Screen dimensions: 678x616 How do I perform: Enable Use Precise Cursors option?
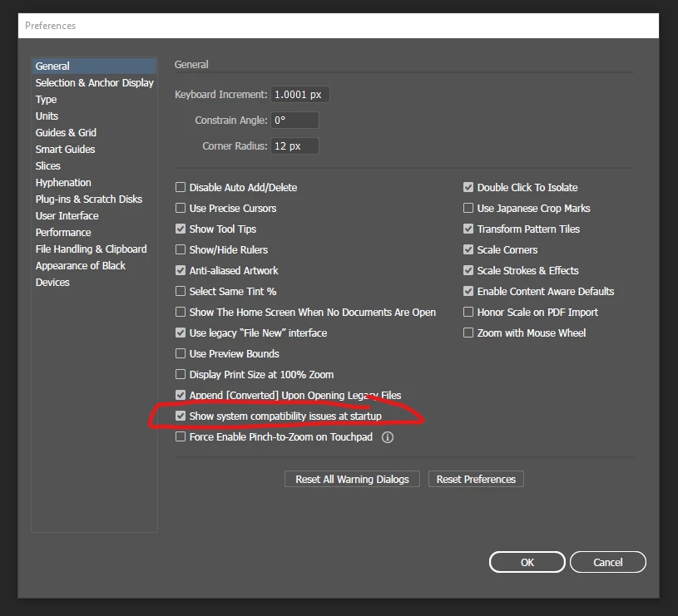pyautogui.click(x=181, y=208)
